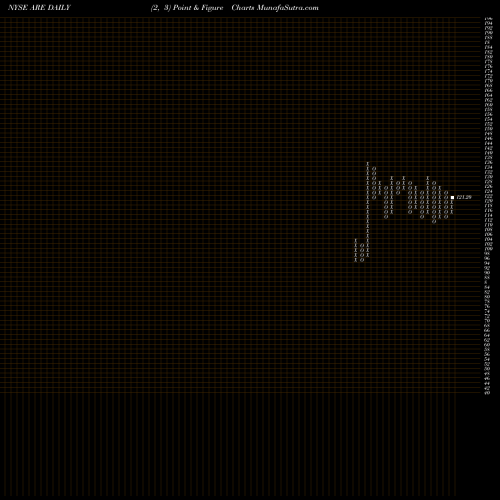500x500 pixels.
Task: Click the white square current price marker
Action: click(452, 197)
